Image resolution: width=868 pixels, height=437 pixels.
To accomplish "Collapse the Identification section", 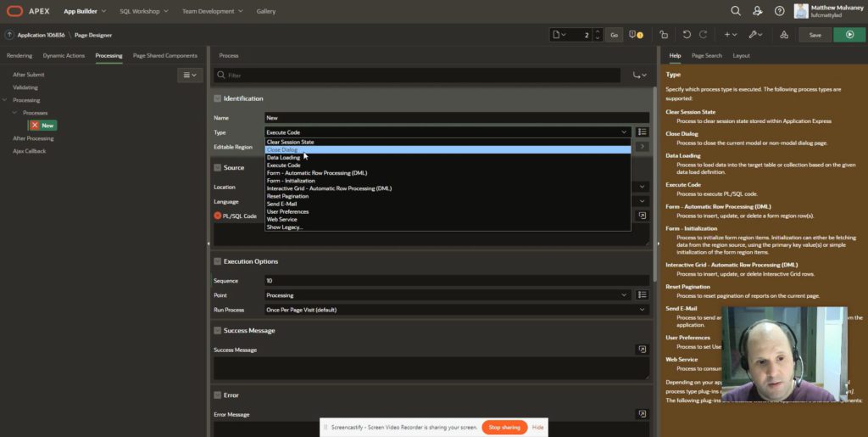I will pos(218,98).
